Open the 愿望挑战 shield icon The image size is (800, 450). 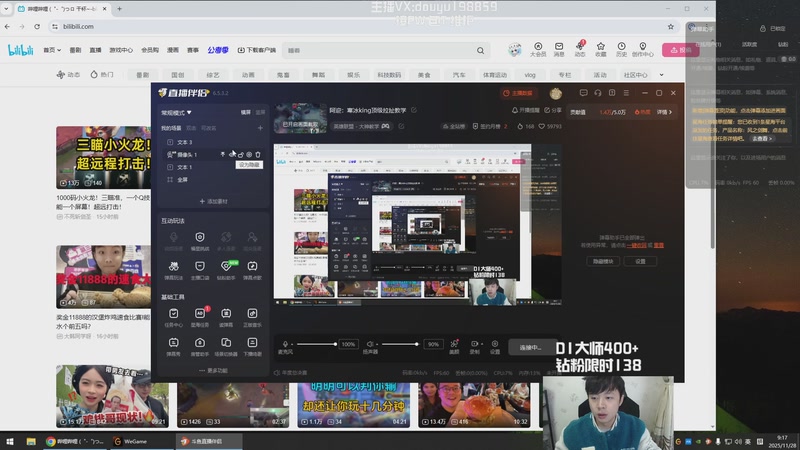click(x=199, y=241)
